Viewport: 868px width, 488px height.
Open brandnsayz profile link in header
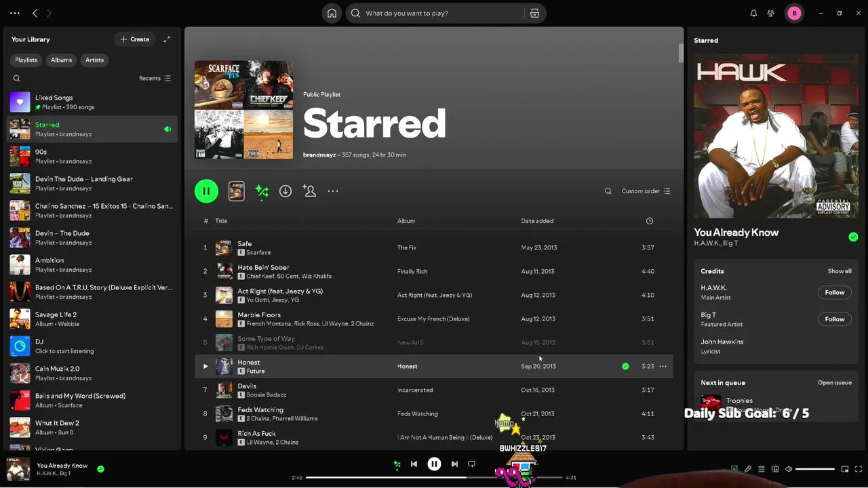click(x=319, y=155)
